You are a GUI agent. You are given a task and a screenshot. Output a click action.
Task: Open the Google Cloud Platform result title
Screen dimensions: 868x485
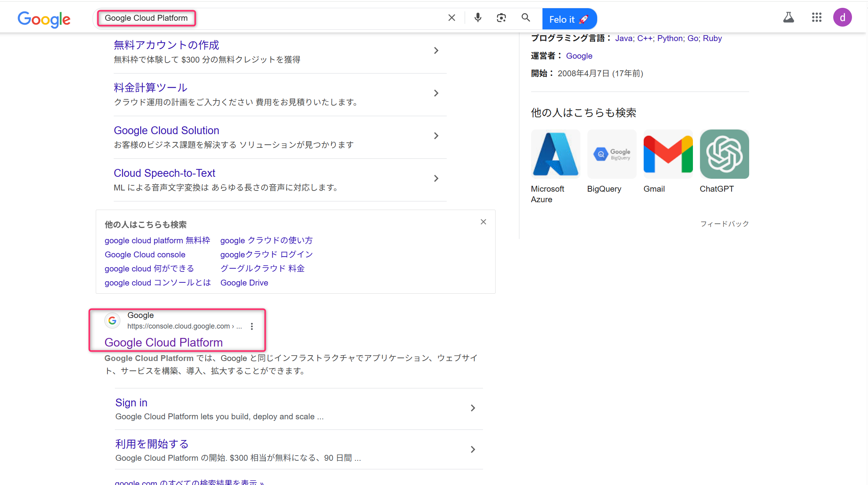[x=163, y=342]
